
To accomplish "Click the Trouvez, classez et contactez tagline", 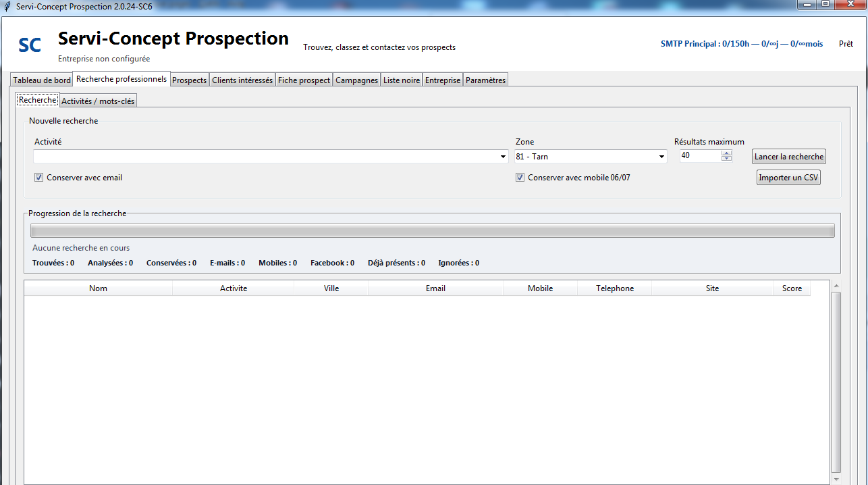I will 379,47.
